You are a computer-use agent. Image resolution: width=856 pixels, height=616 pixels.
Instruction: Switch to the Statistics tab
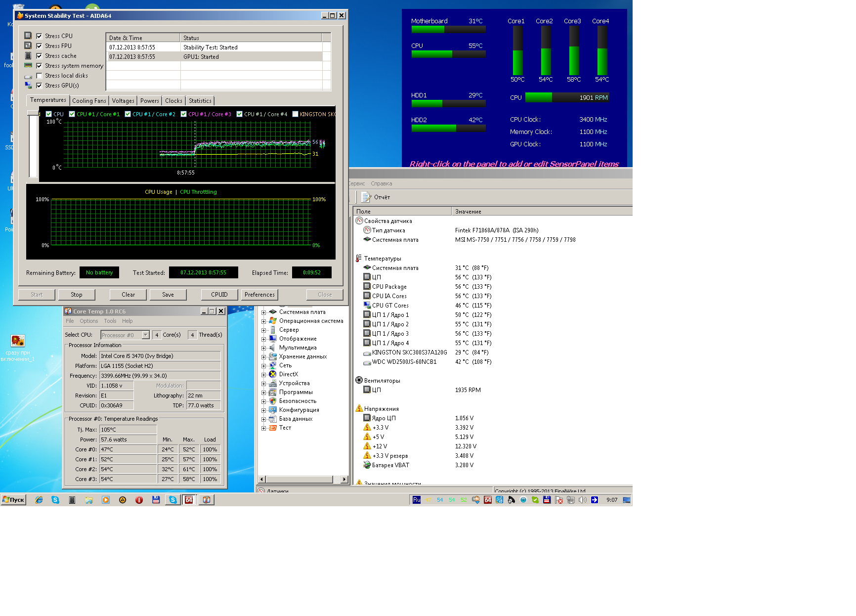[200, 101]
